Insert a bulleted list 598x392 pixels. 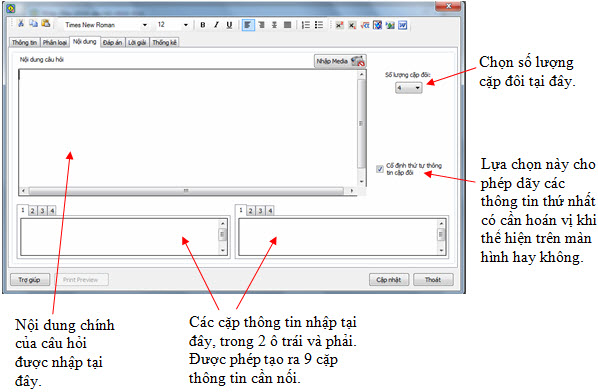(x=319, y=25)
